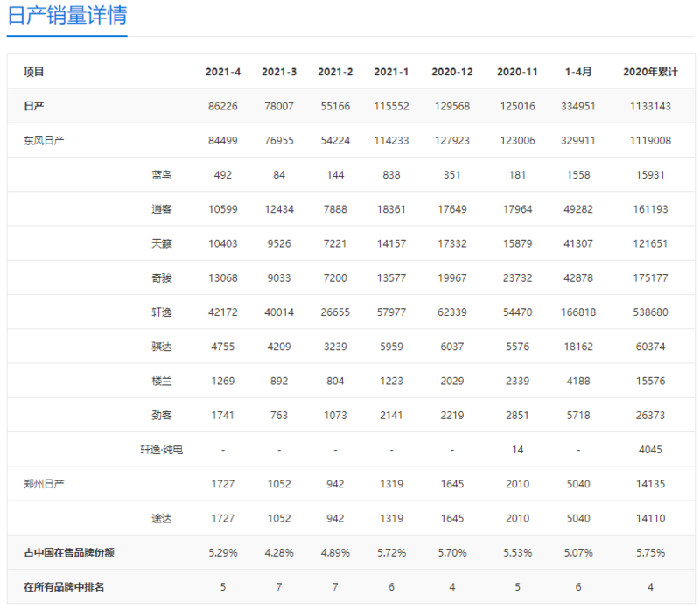Click the 轩逸 value 42172
The width and height of the screenshot is (700, 610).
(x=223, y=312)
